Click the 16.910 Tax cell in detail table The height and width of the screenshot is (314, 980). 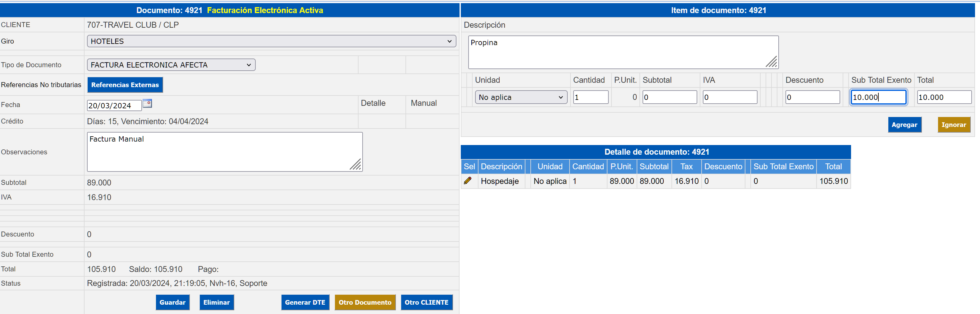pos(686,181)
